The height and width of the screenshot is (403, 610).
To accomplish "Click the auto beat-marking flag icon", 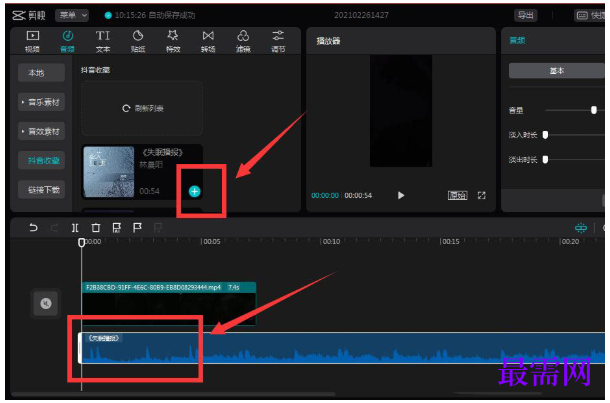I will 116,228.
